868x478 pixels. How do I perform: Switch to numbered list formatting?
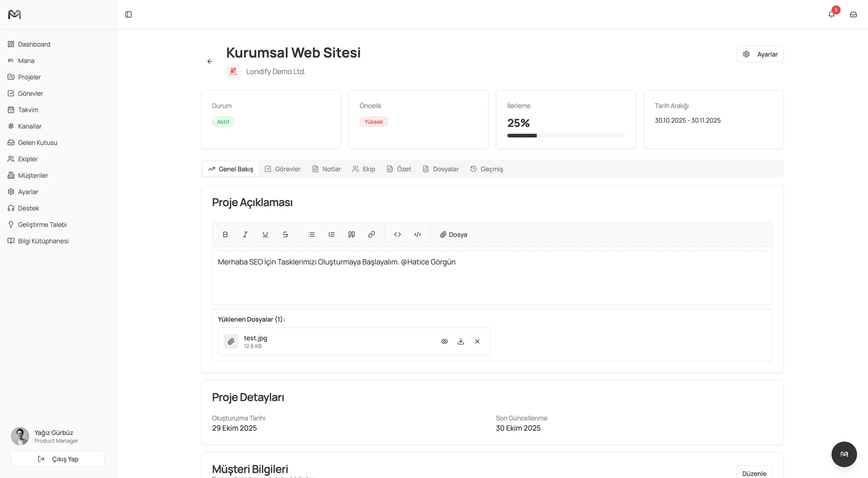pyautogui.click(x=331, y=234)
